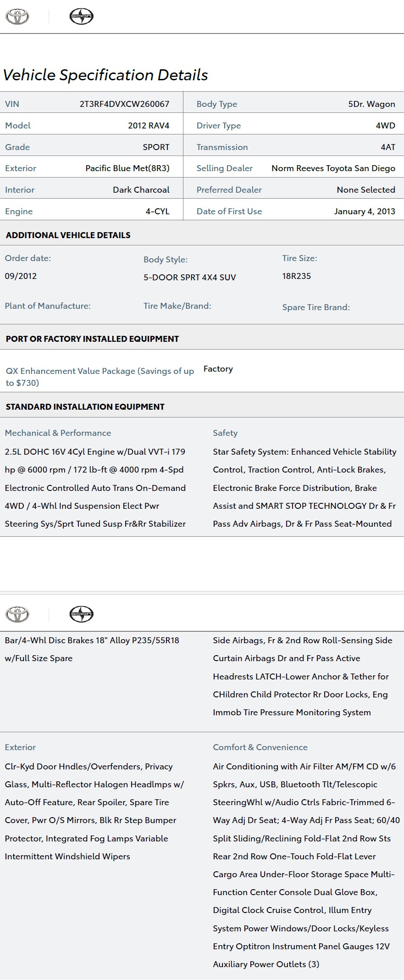
Task: Click the 'Safety' subheading
Action: pos(225,433)
